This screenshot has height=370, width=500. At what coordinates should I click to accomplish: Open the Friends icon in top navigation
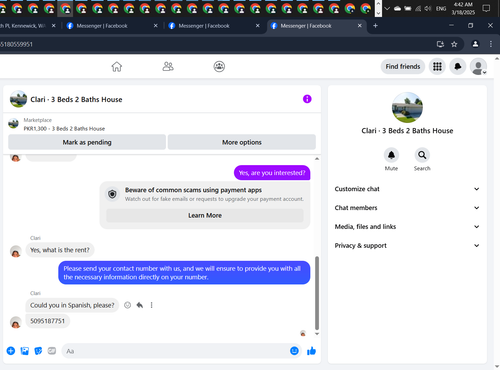coord(168,67)
